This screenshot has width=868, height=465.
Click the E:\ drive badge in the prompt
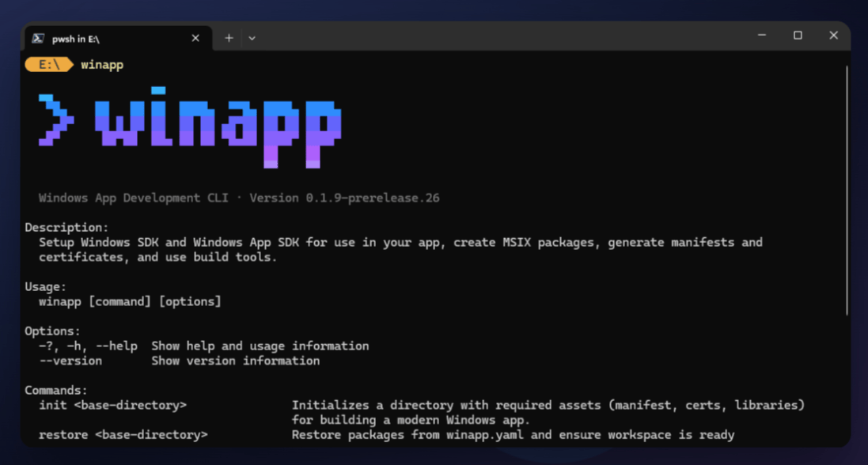tap(49, 64)
